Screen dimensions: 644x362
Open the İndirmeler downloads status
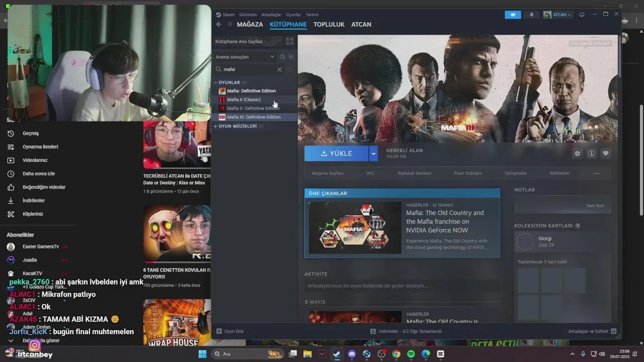tap(406, 331)
